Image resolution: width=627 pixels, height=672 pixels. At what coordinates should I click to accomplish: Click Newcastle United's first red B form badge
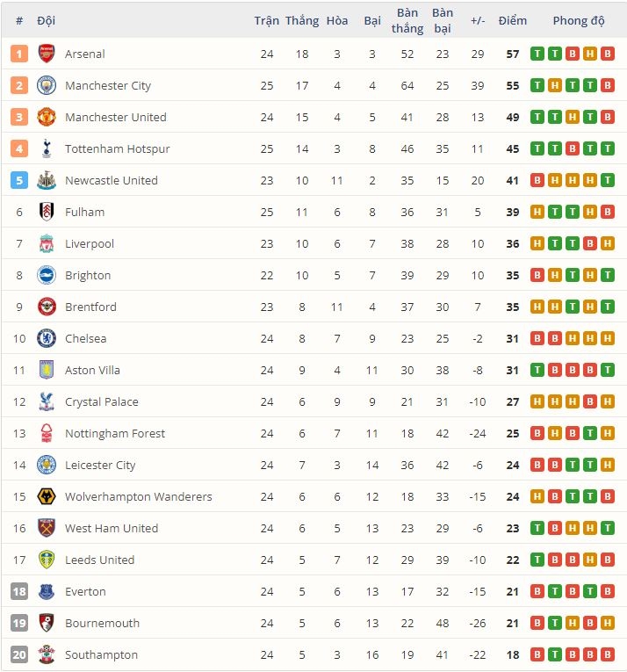[537, 180]
